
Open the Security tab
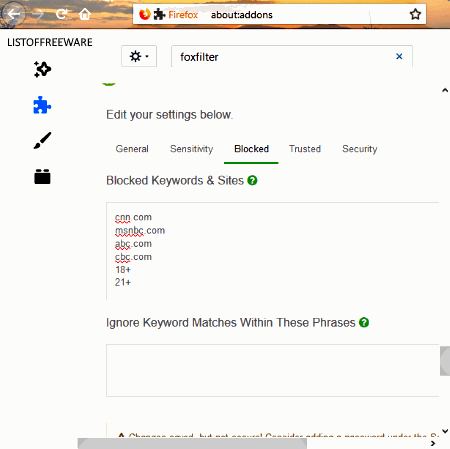pos(360,149)
